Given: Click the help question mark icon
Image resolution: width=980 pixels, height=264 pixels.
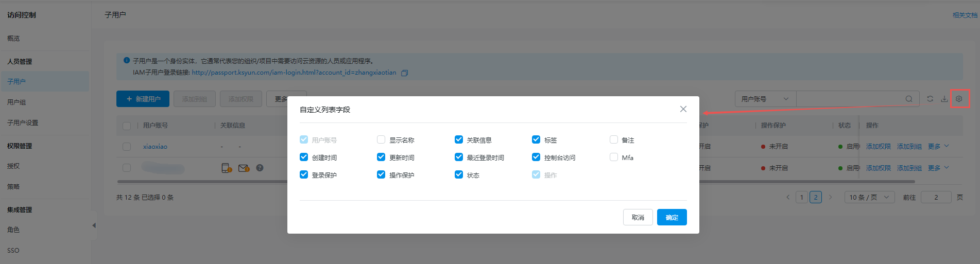Looking at the screenshot, I should click(x=260, y=168).
